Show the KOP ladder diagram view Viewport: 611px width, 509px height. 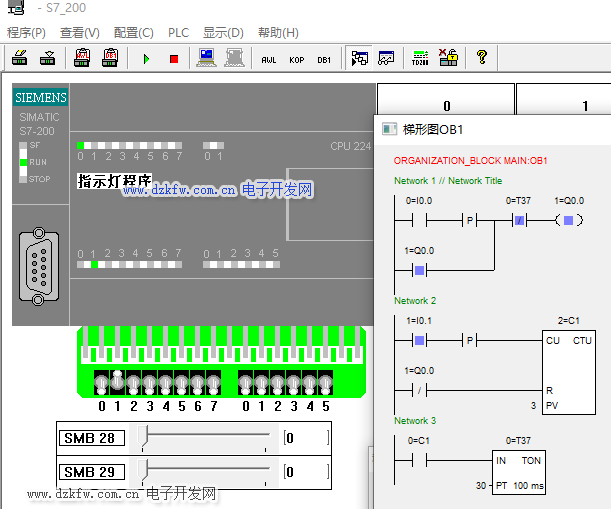(x=296, y=59)
